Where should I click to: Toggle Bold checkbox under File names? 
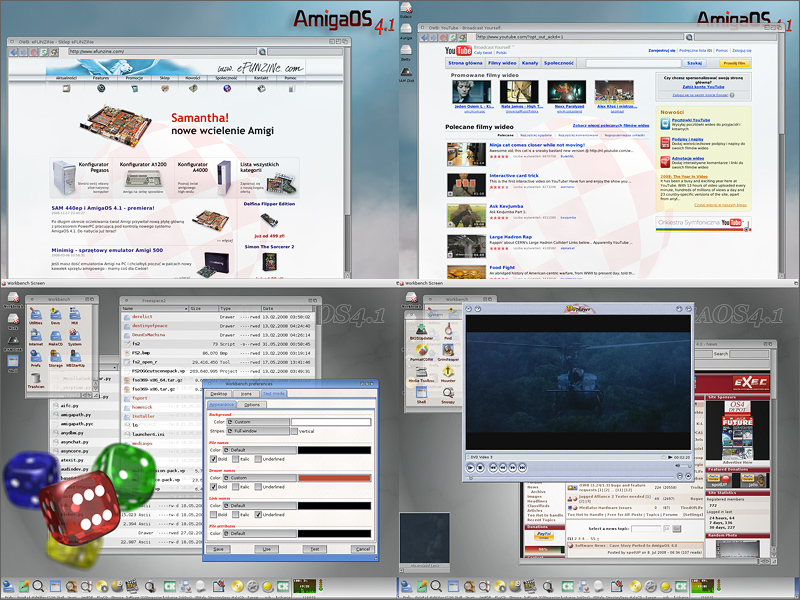coord(214,459)
